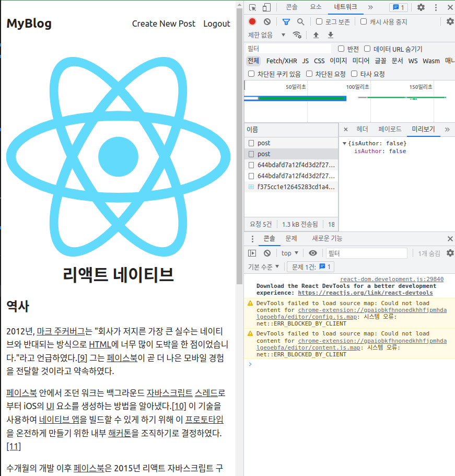Toggle the device toolbar icon
455x476 pixels.
pos(266,7)
